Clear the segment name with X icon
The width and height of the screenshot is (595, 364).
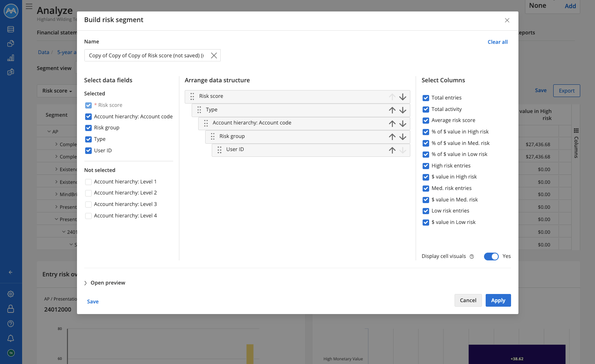point(214,55)
